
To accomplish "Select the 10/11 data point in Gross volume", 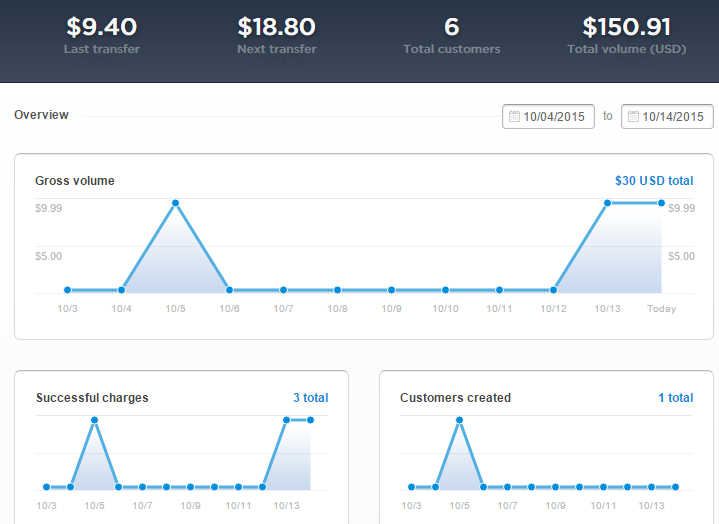I will click(x=499, y=290).
